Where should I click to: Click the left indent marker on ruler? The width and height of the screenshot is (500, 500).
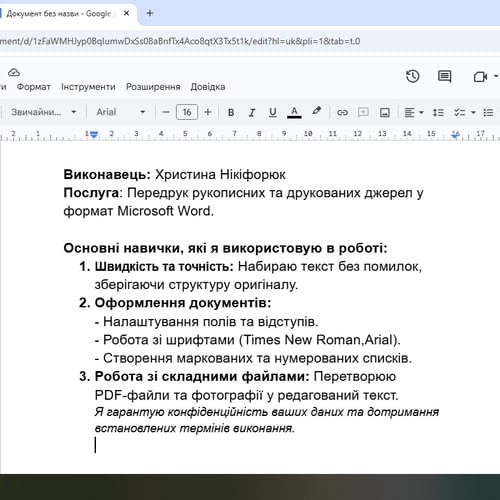tap(94, 135)
